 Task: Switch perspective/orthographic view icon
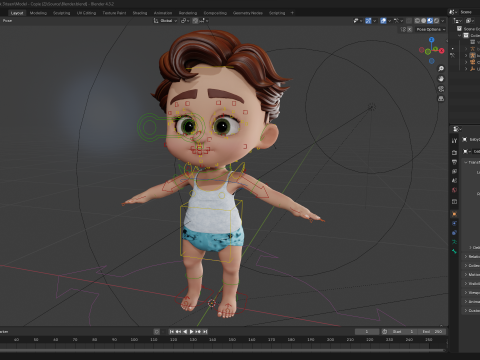(441, 99)
